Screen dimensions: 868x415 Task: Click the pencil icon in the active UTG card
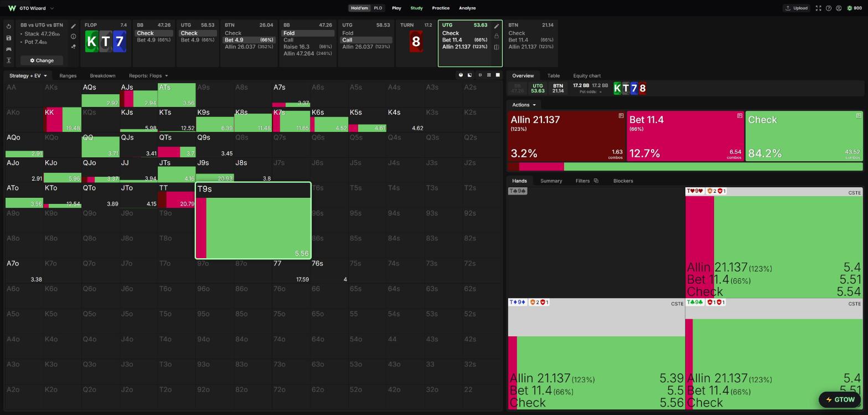click(497, 26)
